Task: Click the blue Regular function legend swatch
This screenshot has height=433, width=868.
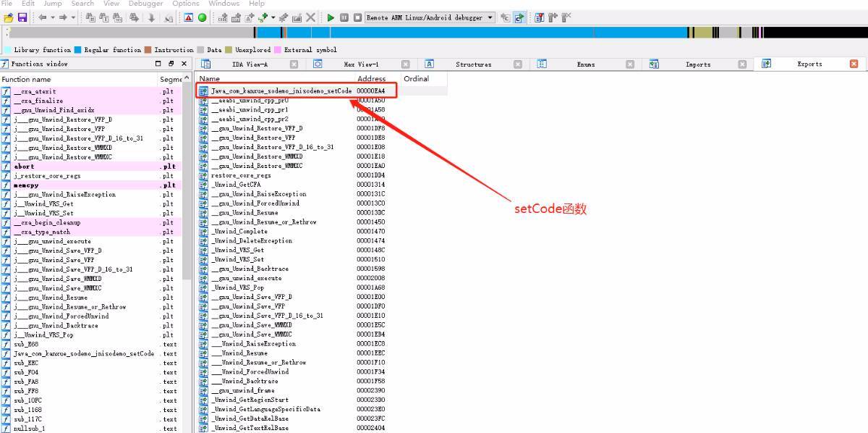Action: tap(77, 50)
